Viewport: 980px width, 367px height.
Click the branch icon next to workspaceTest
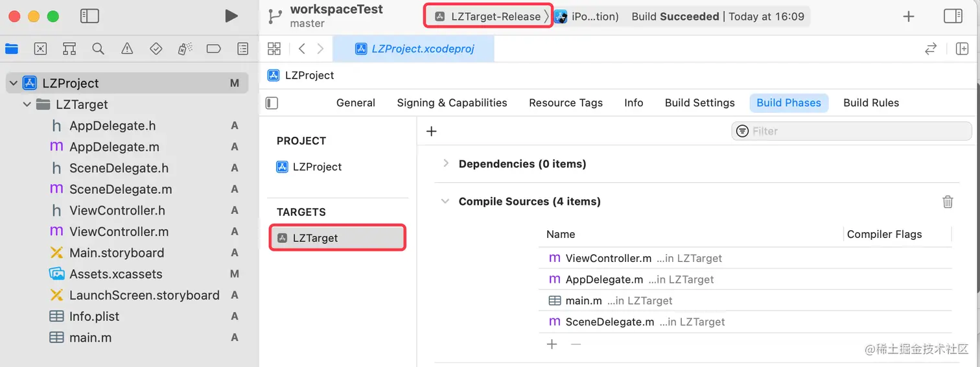(x=275, y=16)
